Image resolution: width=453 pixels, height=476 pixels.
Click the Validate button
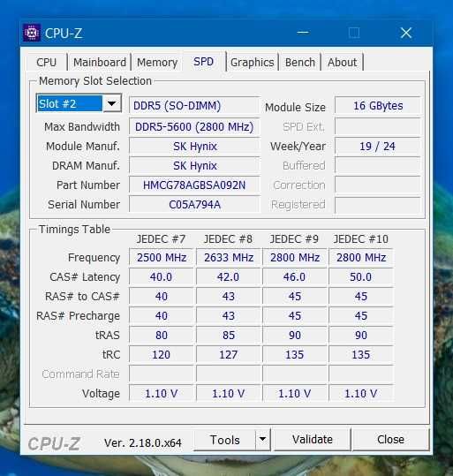click(313, 439)
